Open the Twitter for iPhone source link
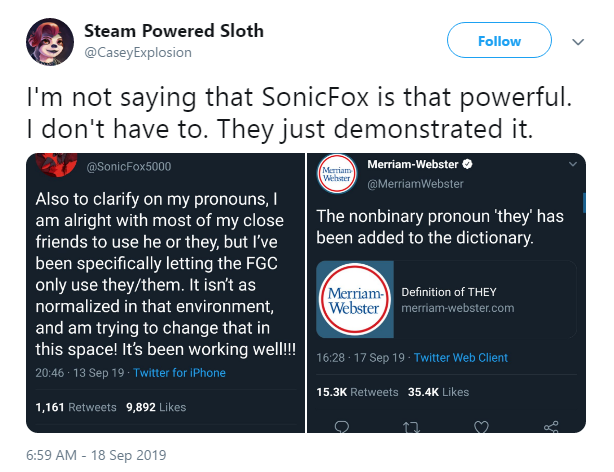 click(x=179, y=373)
